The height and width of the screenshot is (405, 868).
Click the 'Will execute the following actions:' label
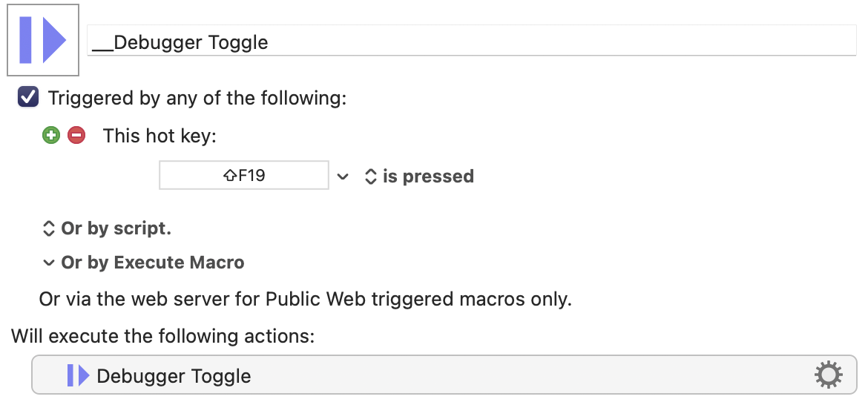click(162, 336)
